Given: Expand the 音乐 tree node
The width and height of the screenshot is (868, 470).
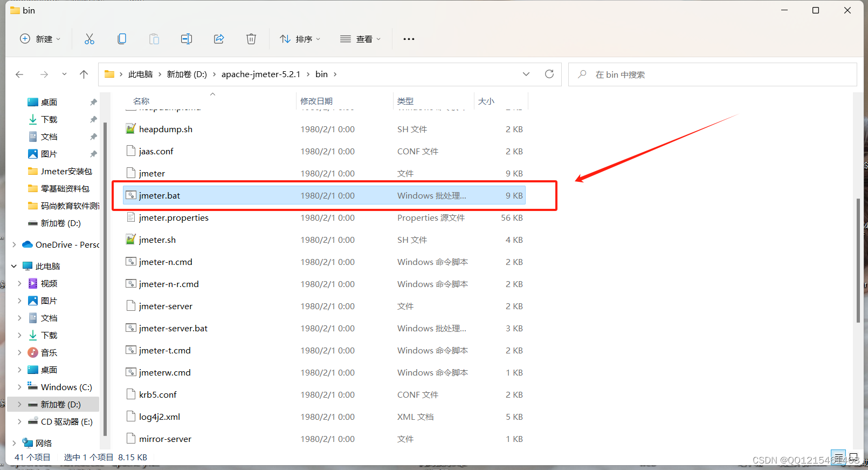Looking at the screenshot, I should pos(20,352).
